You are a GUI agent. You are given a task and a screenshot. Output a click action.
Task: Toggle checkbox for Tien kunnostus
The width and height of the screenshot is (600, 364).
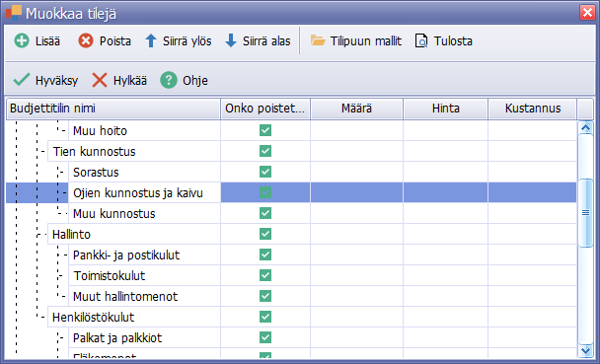tap(265, 151)
